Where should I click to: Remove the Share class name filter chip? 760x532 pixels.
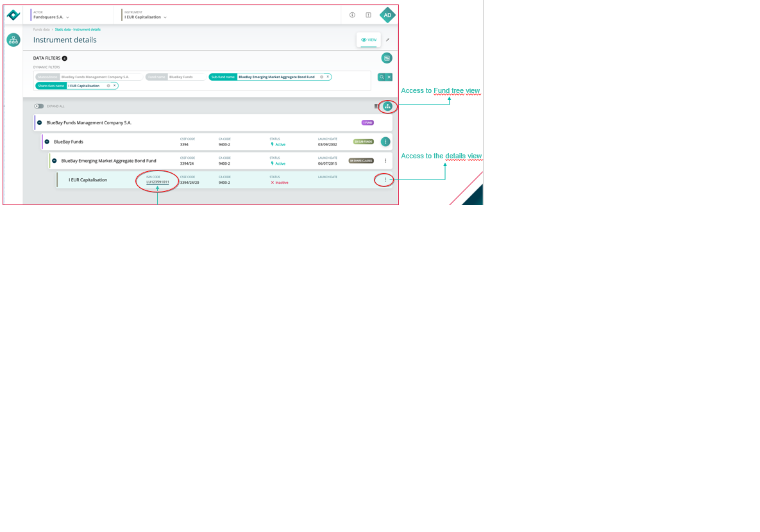(x=114, y=86)
